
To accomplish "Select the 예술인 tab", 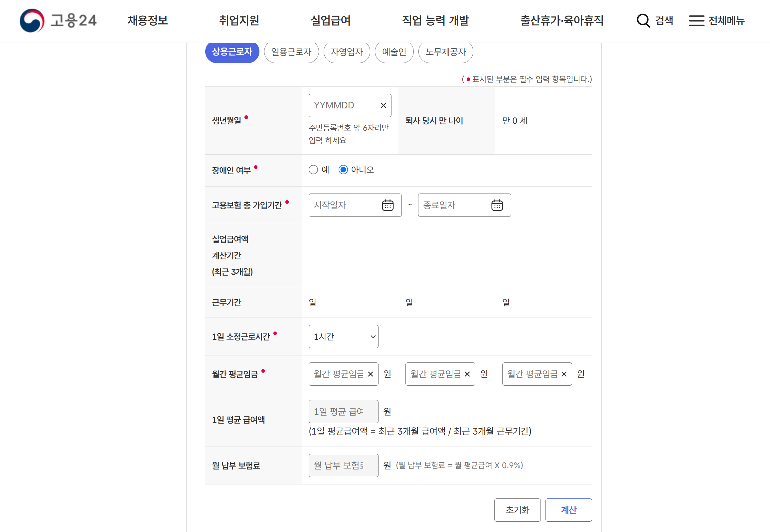I will 394,52.
